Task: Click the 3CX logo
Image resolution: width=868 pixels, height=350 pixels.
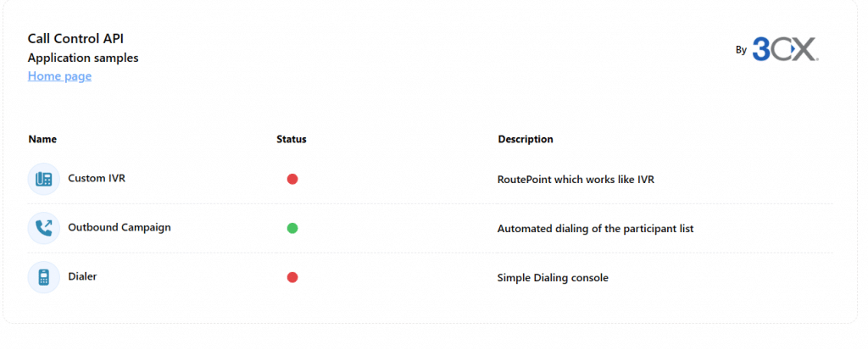Action: tap(785, 49)
